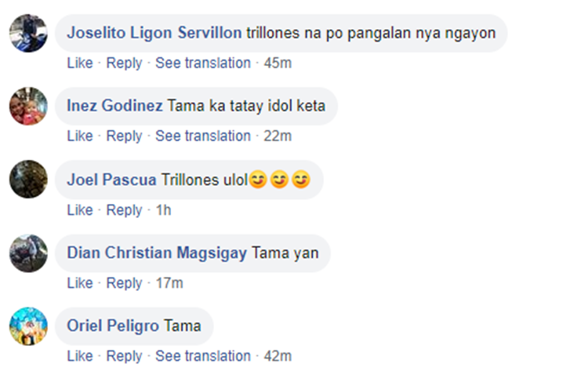See translation of Inez Godinez's comment

203,136
